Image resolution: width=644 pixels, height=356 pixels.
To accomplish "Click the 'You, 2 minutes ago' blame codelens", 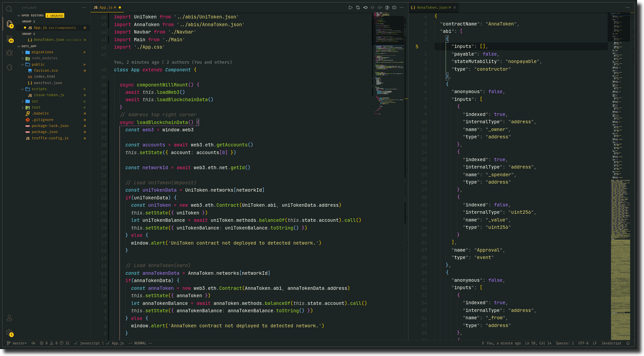I will 137,62.
